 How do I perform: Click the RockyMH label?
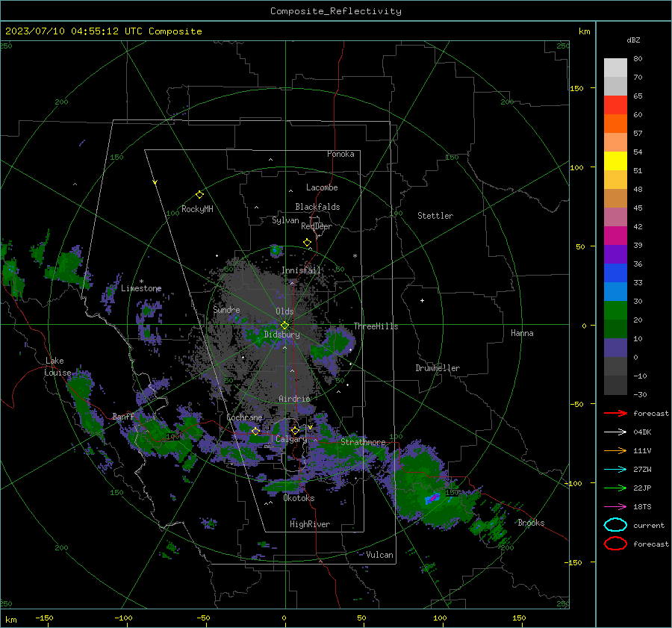197,209
